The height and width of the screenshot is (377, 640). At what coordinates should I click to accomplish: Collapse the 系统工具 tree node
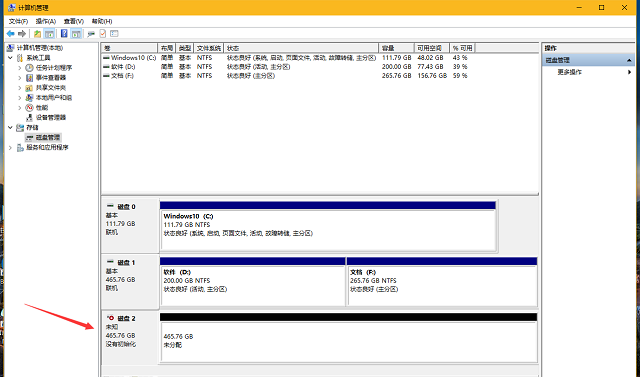point(10,58)
